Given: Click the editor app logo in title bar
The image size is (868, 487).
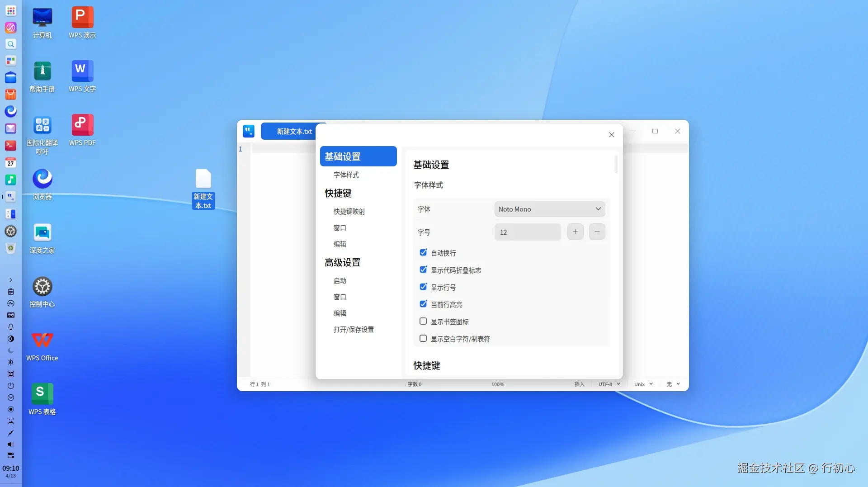Looking at the screenshot, I should click(x=249, y=131).
